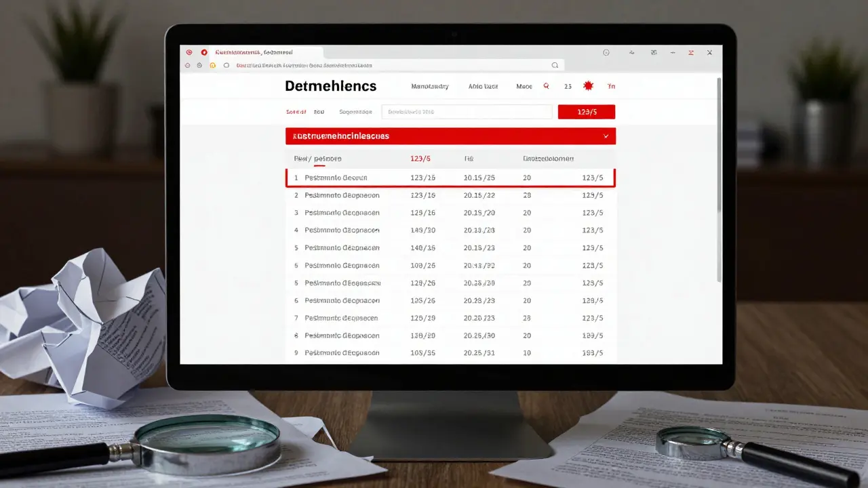This screenshot has height=488, width=868.
Task: Click the red search icon in site navigation
Action: [x=547, y=87]
